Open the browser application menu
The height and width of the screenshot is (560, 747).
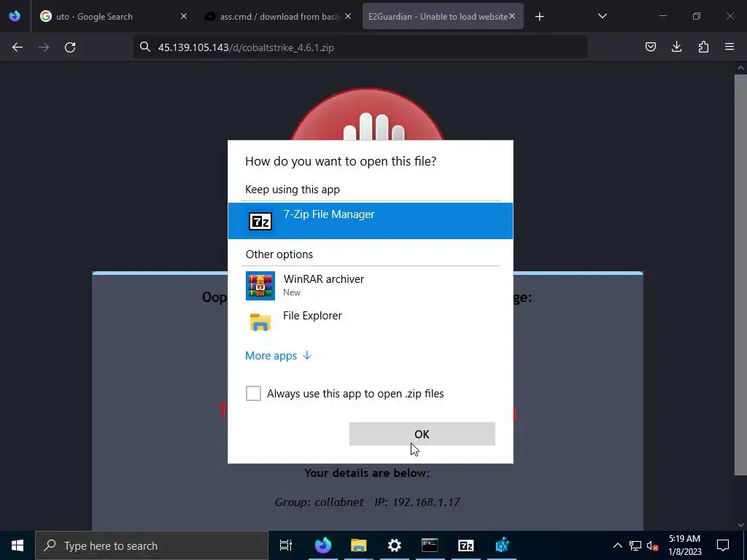pos(729,47)
